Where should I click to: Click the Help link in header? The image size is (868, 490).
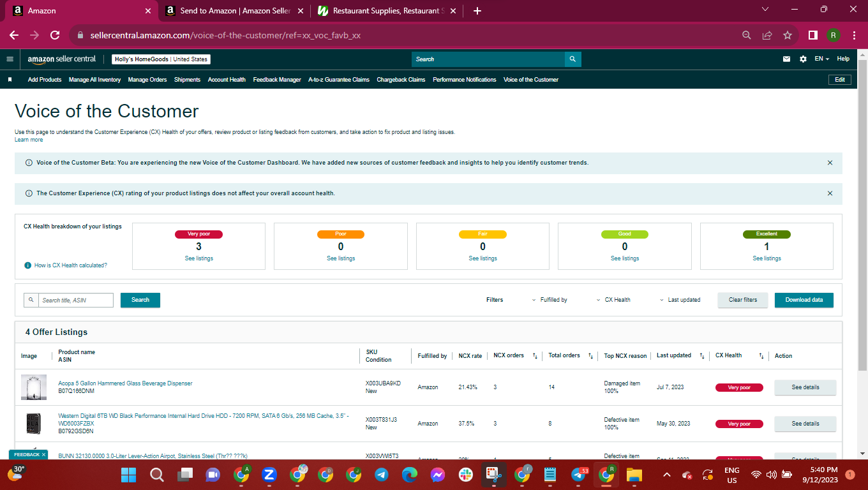point(843,59)
